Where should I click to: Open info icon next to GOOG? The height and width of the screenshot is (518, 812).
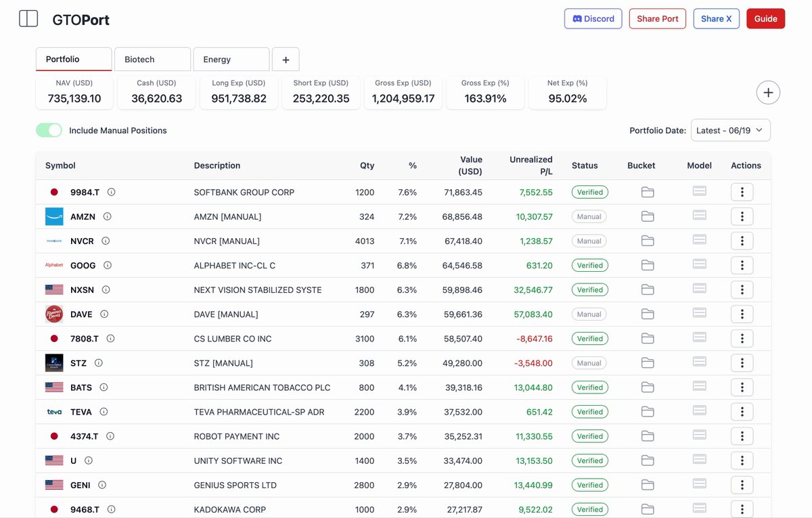tap(108, 265)
